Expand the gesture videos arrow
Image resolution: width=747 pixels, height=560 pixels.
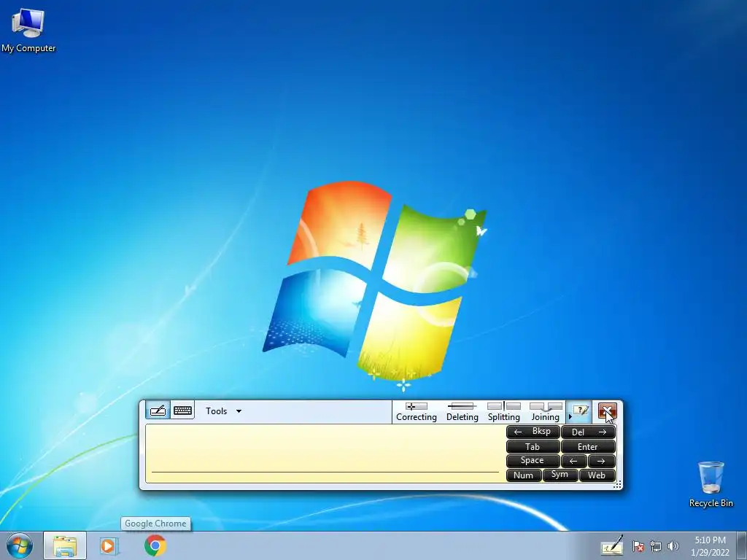pyautogui.click(x=570, y=416)
